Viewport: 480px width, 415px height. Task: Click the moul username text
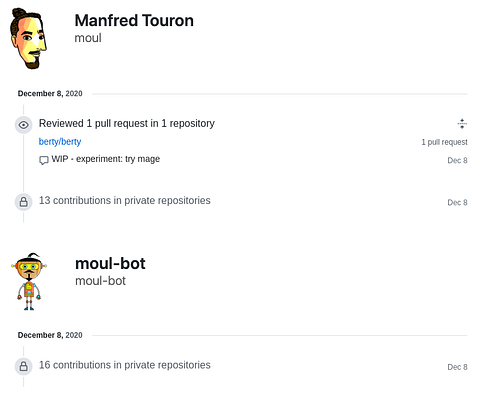point(88,38)
